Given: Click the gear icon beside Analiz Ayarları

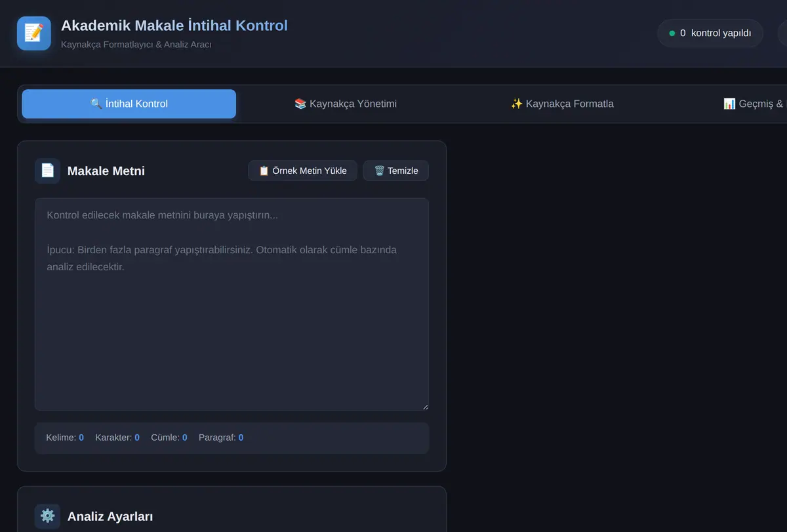Looking at the screenshot, I should pyautogui.click(x=47, y=516).
